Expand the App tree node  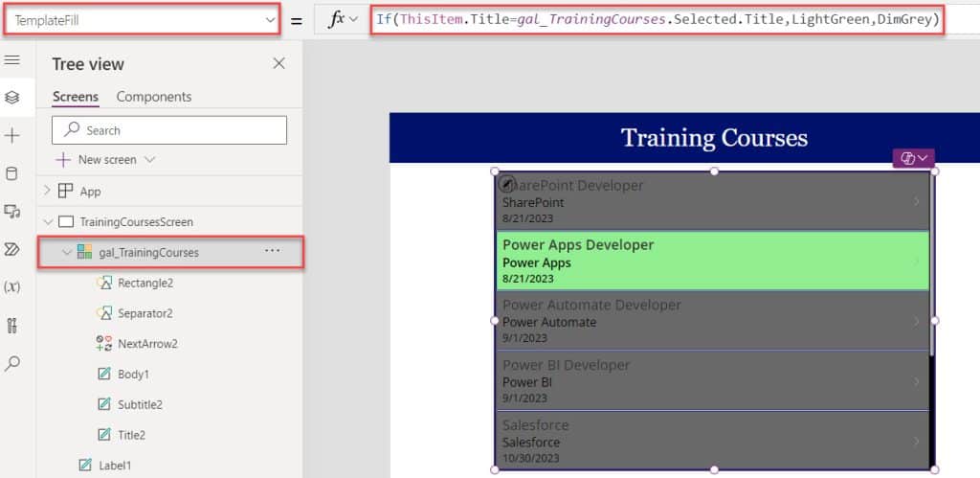[x=47, y=191]
